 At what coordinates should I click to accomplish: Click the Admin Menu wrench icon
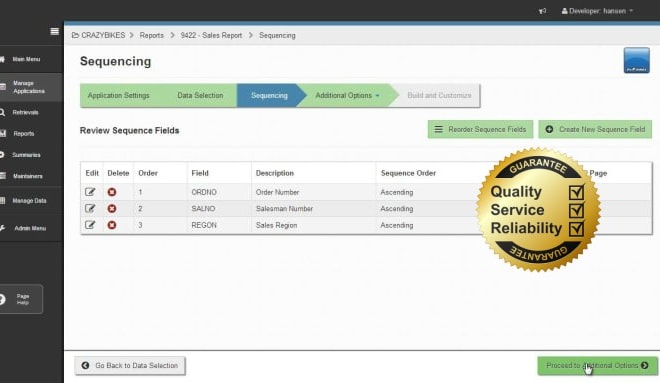coord(2,228)
